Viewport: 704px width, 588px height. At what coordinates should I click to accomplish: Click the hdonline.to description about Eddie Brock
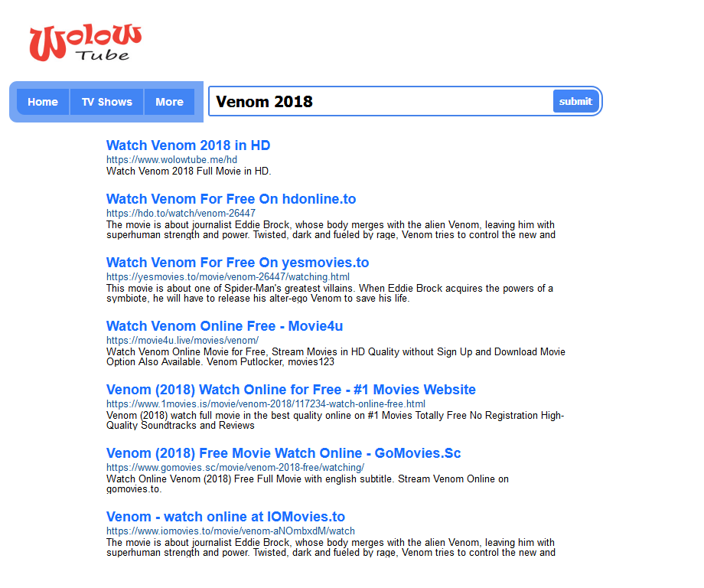tap(331, 230)
